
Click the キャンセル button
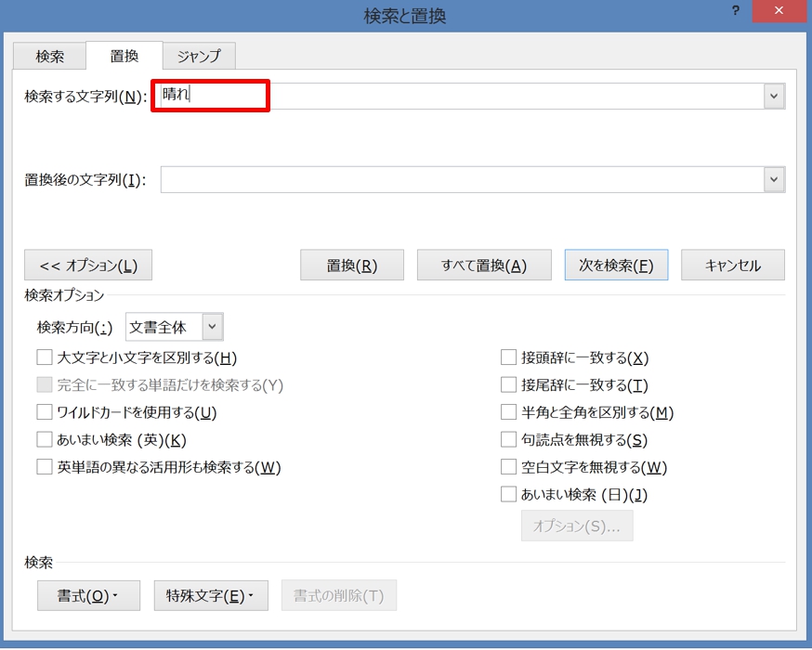pyautogui.click(x=733, y=265)
